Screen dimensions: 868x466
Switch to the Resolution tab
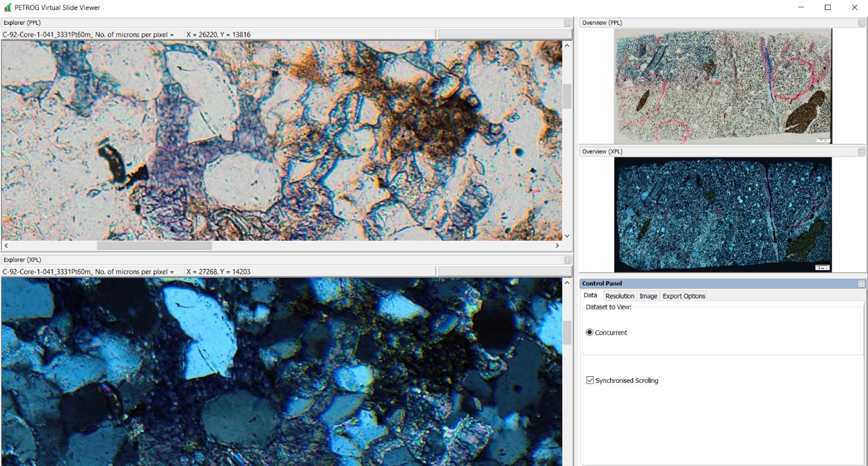pyautogui.click(x=619, y=296)
